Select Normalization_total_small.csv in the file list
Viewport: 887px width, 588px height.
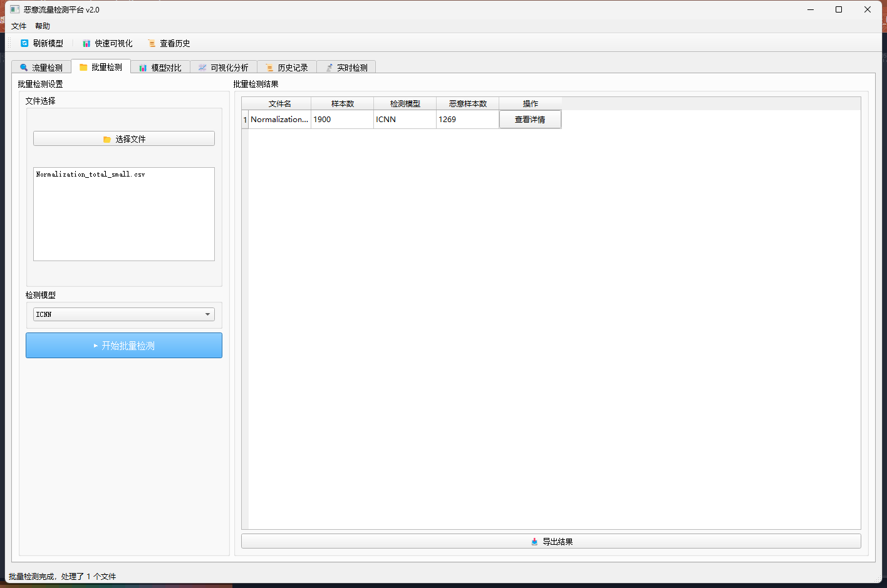pyautogui.click(x=90, y=175)
